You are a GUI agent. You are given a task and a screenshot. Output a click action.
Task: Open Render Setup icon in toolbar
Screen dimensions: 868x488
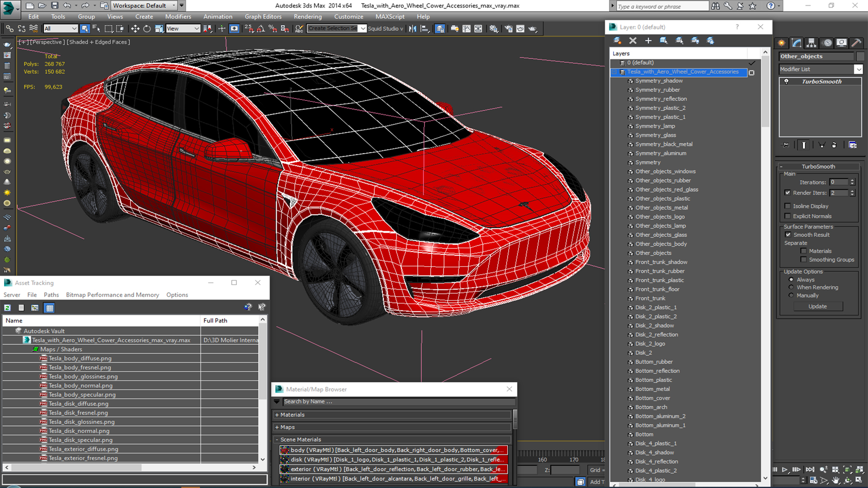[509, 28]
